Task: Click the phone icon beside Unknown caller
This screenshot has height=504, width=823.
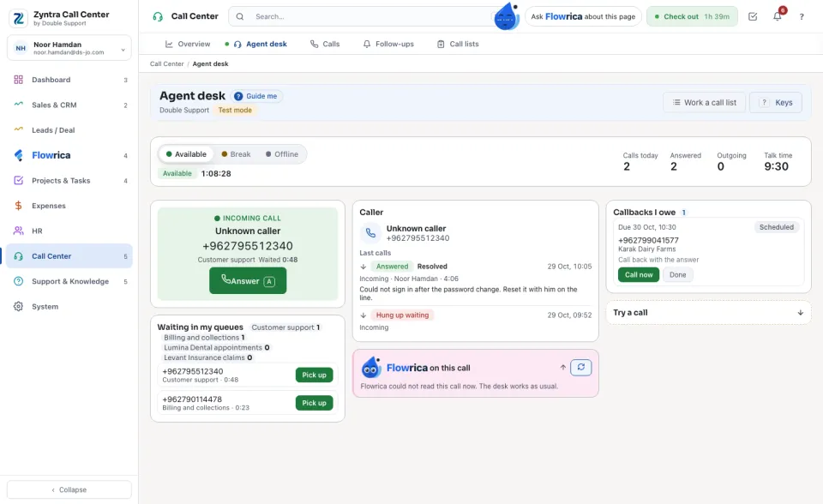Action: [x=370, y=232]
